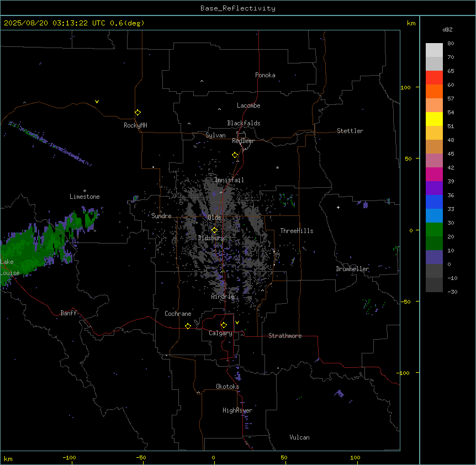The width and height of the screenshot is (476, 465).
Task: Click the 80 value in dBZ legend
Action: [451, 44]
